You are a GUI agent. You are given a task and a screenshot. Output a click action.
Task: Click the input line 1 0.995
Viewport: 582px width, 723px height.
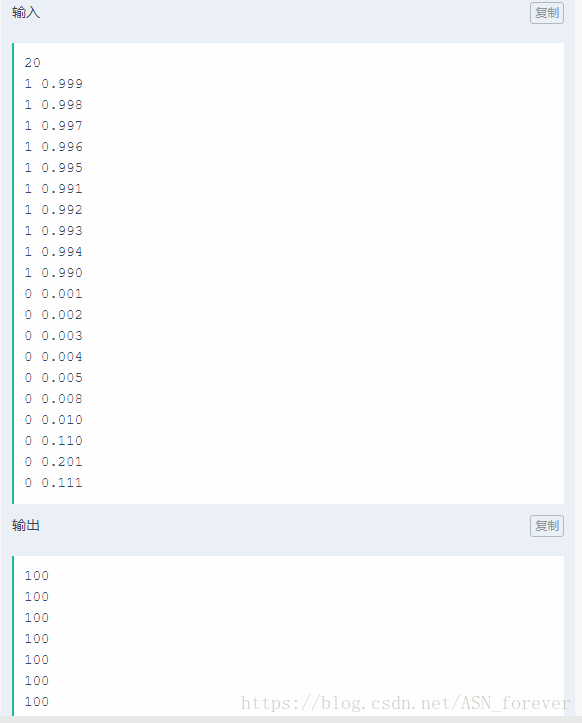point(53,168)
